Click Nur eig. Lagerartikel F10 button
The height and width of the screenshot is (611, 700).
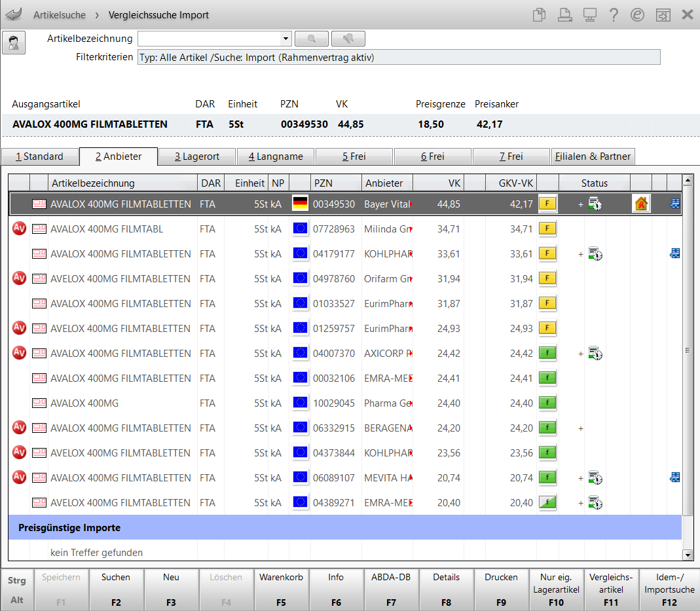[556, 589]
